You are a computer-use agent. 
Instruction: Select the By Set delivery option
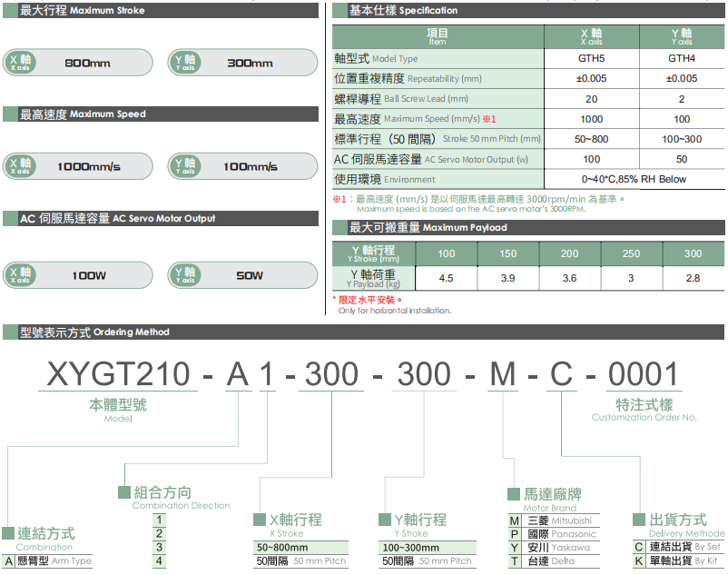[679, 547]
